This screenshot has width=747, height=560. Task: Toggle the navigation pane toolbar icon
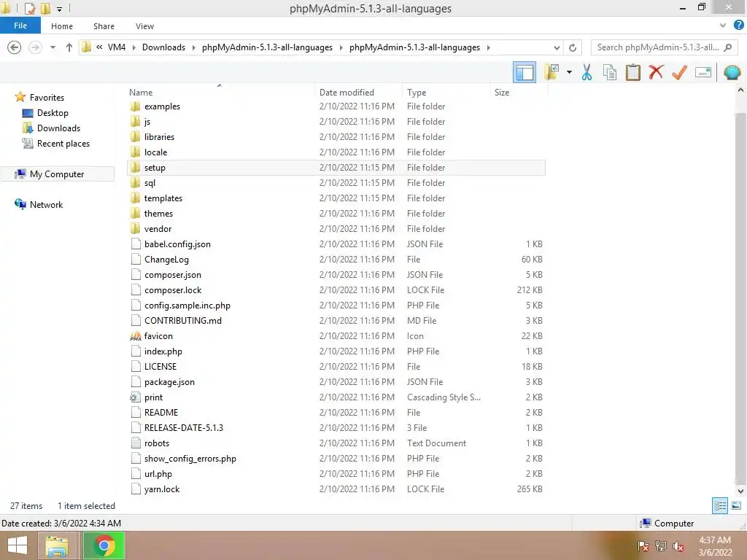pos(525,72)
